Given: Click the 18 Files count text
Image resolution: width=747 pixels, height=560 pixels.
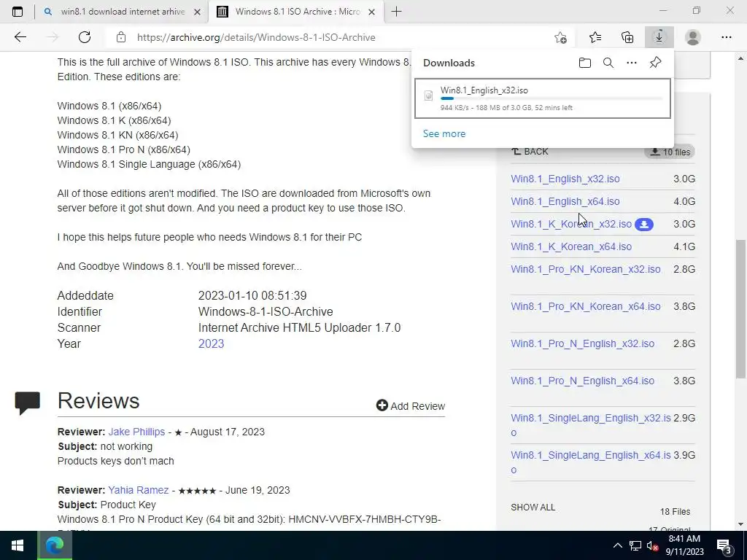Looking at the screenshot, I should (675, 512).
